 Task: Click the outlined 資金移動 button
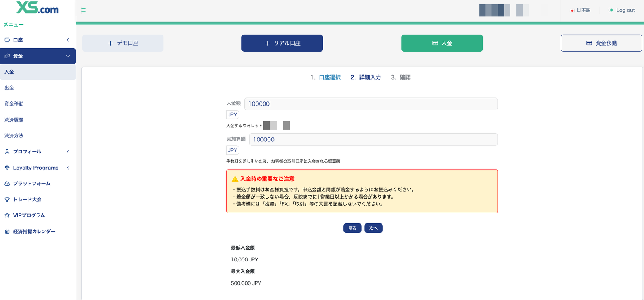(x=601, y=43)
